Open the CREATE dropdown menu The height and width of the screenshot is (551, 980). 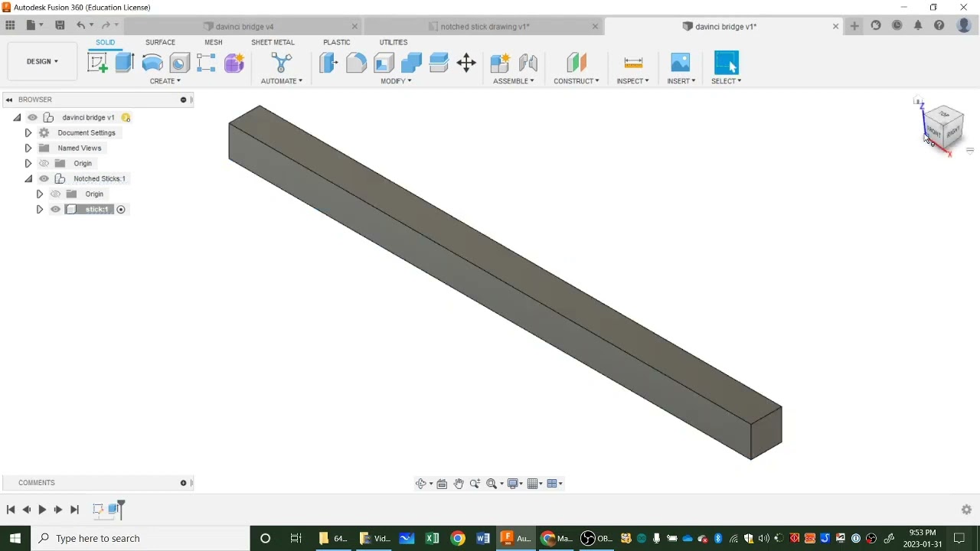(x=165, y=81)
